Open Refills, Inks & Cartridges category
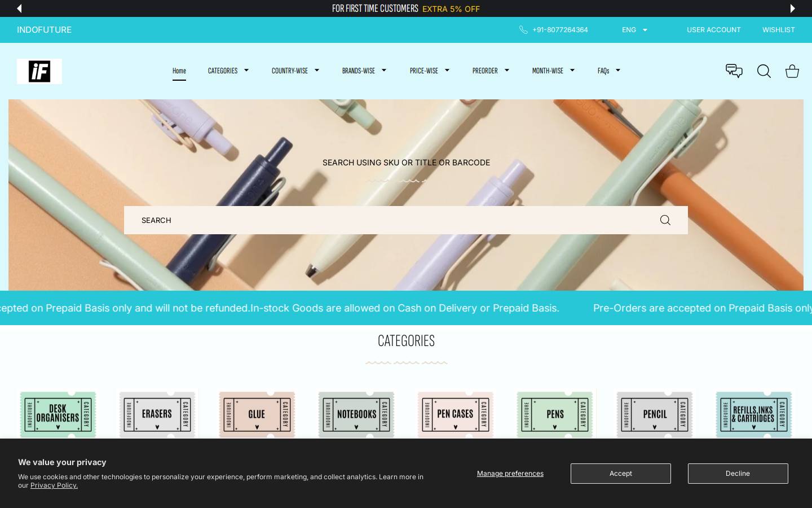 pos(754,414)
